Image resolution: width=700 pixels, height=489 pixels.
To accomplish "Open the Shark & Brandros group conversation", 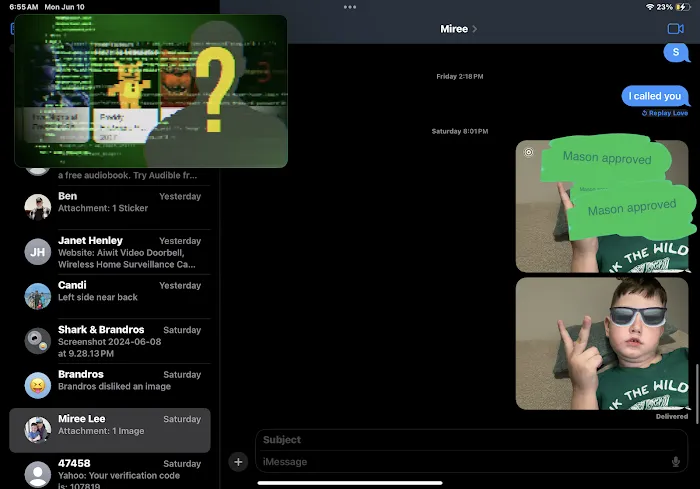I will click(115, 340).
